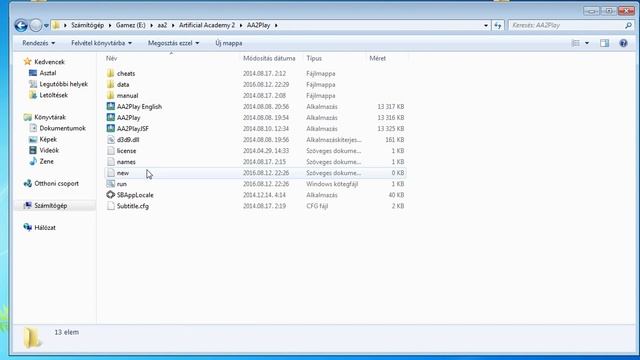Select the names text file icon
640x360 pixels.
tap(111, 161)
